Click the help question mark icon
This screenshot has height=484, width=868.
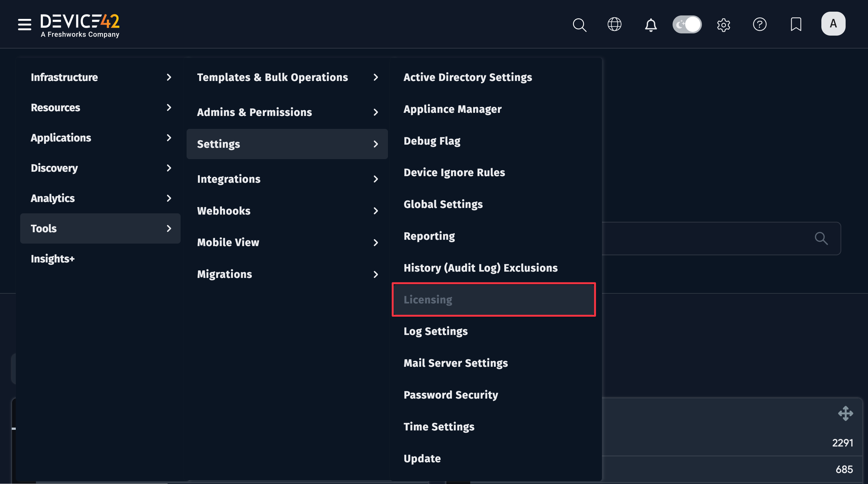pyautogui.click(x=760, y=24)
